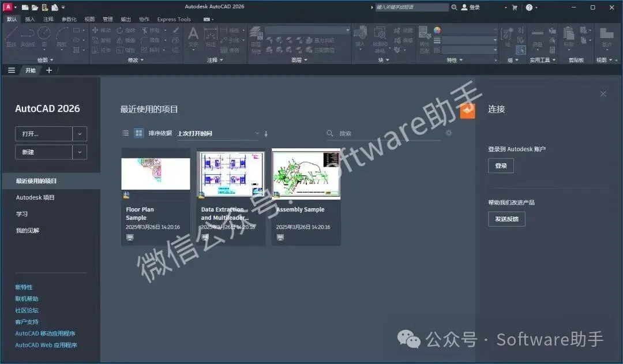Select the Rotate (旋转) modify tool
Image resolution: width=623 pixels, height=364 pixels.
[x=126, y=30]
